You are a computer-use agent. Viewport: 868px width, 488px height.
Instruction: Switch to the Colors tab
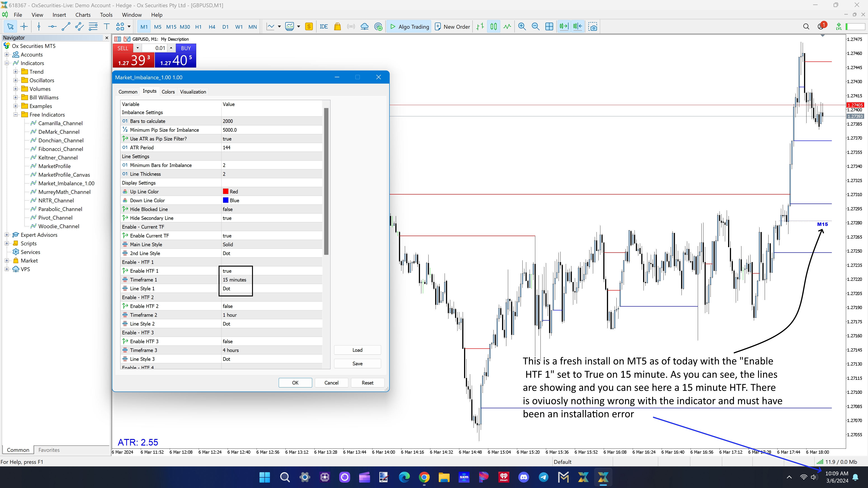pyautogui.click(x=168, y=91)
